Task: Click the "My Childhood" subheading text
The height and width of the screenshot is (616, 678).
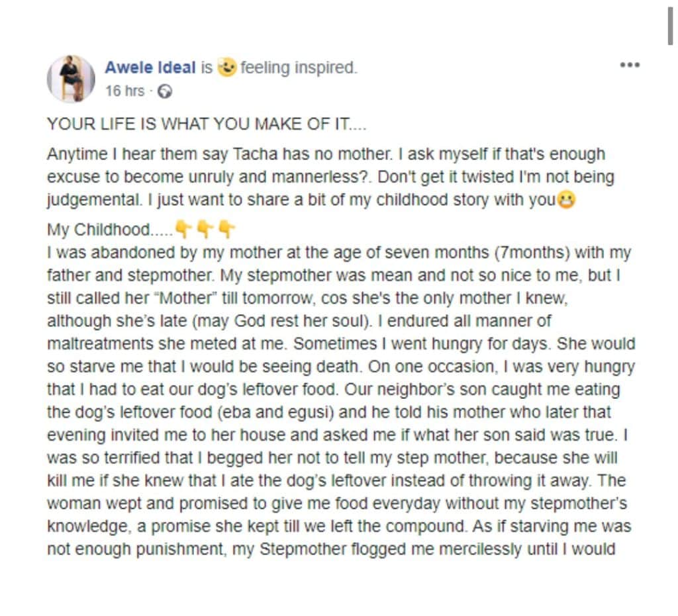Action: point(99,230)
